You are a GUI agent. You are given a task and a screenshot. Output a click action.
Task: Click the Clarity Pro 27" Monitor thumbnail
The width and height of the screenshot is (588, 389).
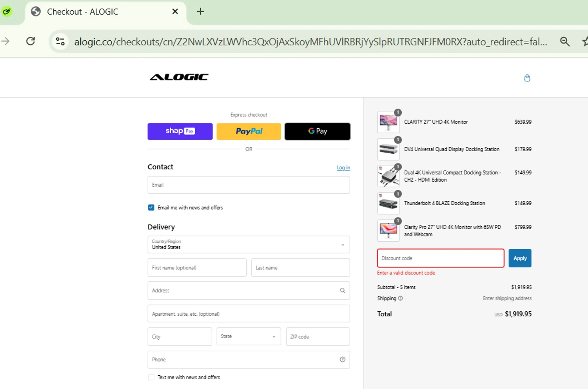[388, 231]
